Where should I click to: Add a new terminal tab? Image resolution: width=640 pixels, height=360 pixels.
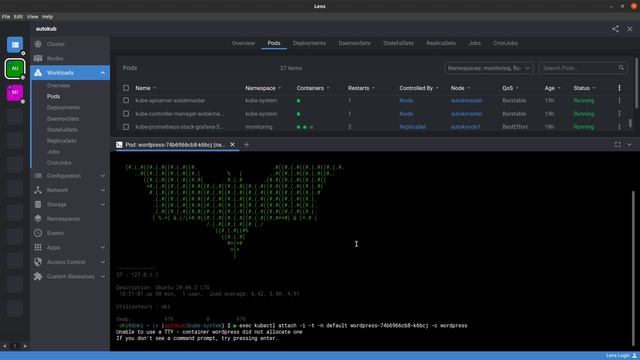click(246, 144)
